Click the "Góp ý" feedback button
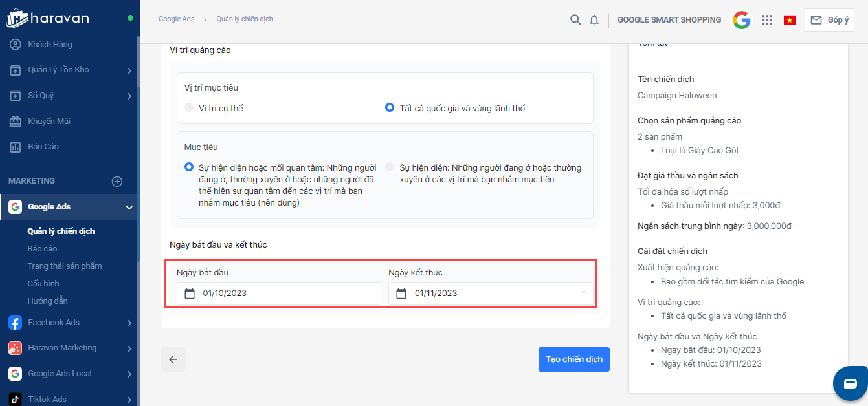Screen dimensions: 868x406 [829, 20]
